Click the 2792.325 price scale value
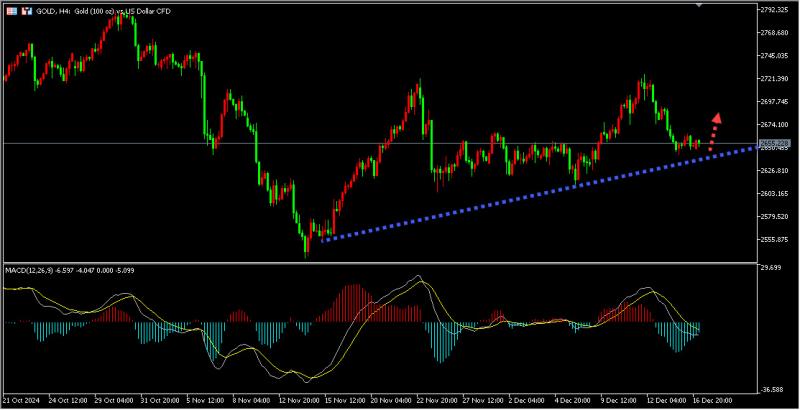The width and height of the screenshot is (800, 410). 774,10
